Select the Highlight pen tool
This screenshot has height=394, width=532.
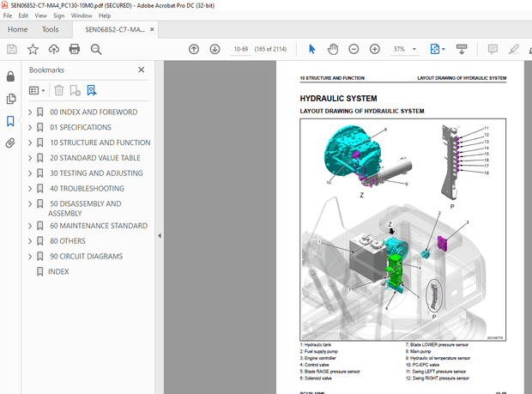tap(514, 49)
